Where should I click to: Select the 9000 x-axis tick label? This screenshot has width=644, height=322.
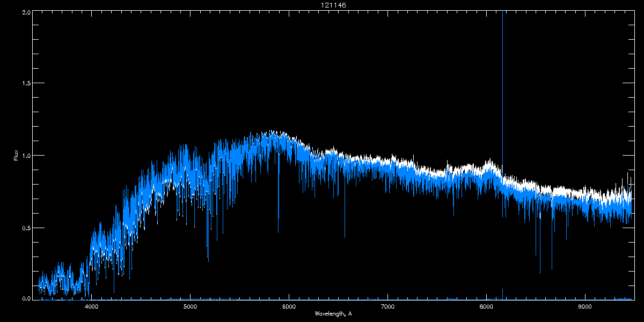(x=585, y=307)
